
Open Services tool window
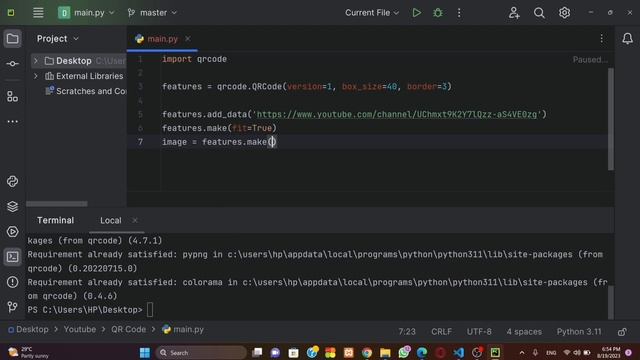tap(12, 231)
